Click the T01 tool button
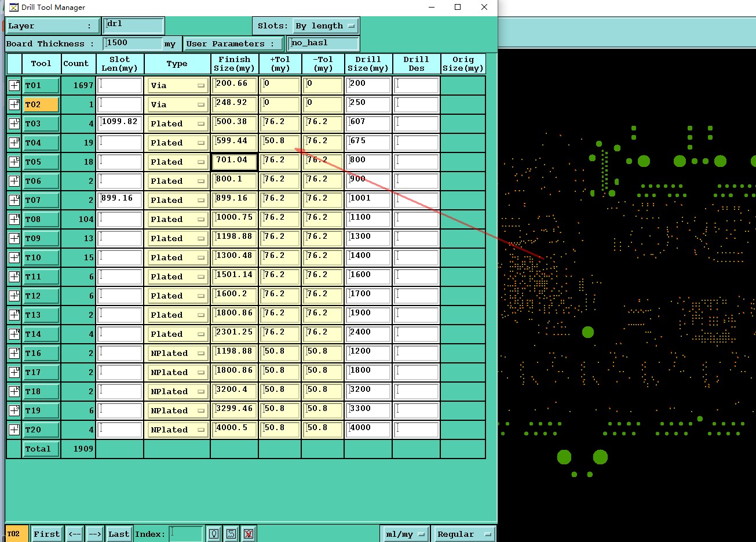 click(41, 85)
